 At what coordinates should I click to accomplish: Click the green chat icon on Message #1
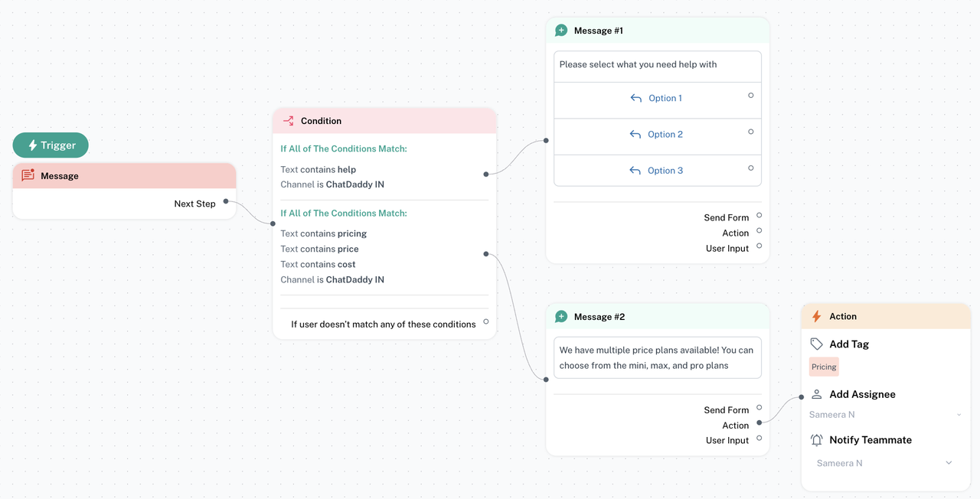tap(561, 31)
